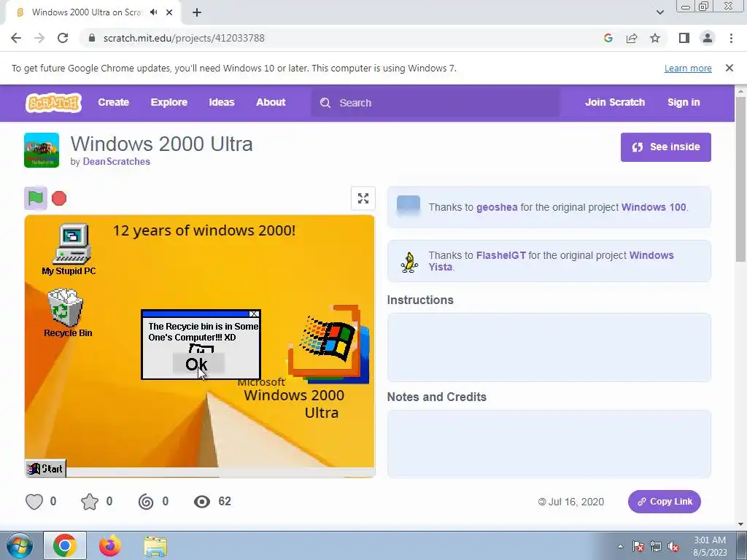Love this project with heart icon
The image size is (747, 560).
tap(34, 502)
